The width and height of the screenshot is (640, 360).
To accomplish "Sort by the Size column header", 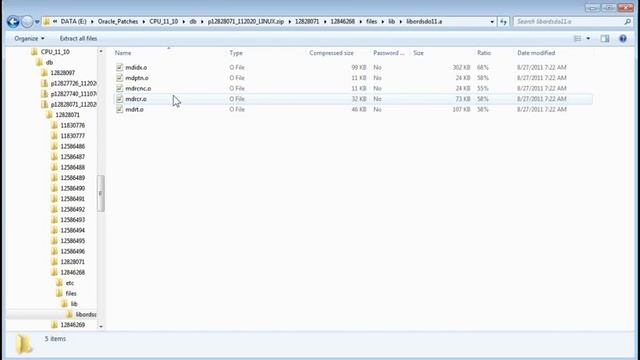I will 418,53.
